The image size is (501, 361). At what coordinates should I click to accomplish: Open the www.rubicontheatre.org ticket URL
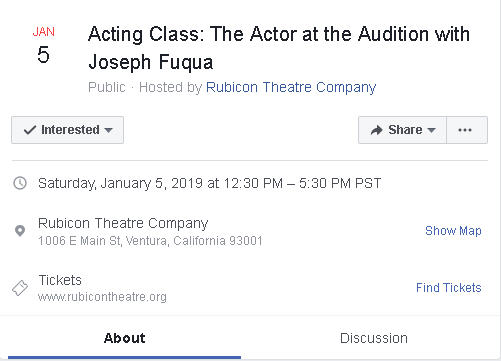(102, 297)
